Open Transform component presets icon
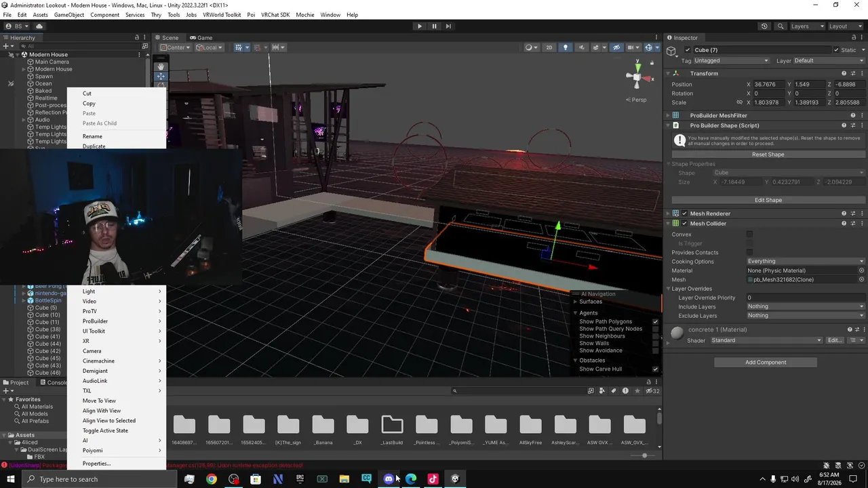Viewport: 868px width, 488px height. pyautogui.click(x=852, y=73)
